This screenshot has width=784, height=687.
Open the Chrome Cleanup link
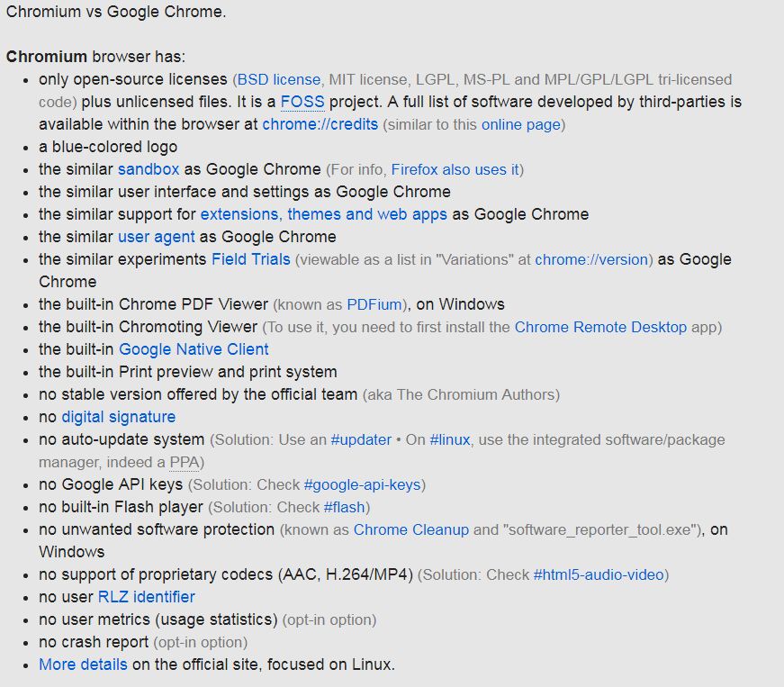410,529
